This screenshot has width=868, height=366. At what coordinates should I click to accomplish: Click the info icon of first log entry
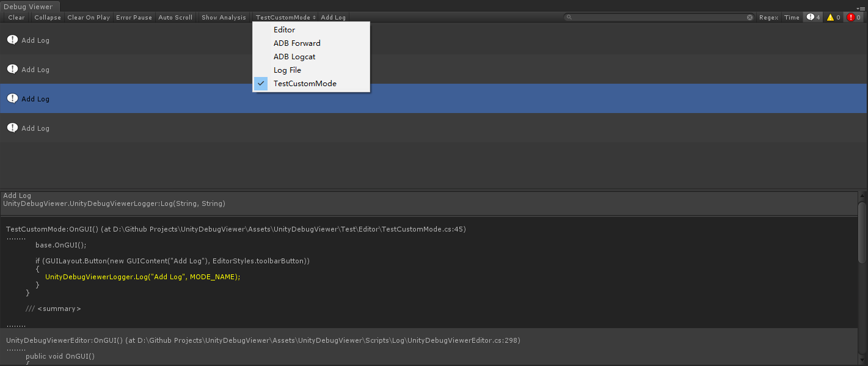coord(12,40)
